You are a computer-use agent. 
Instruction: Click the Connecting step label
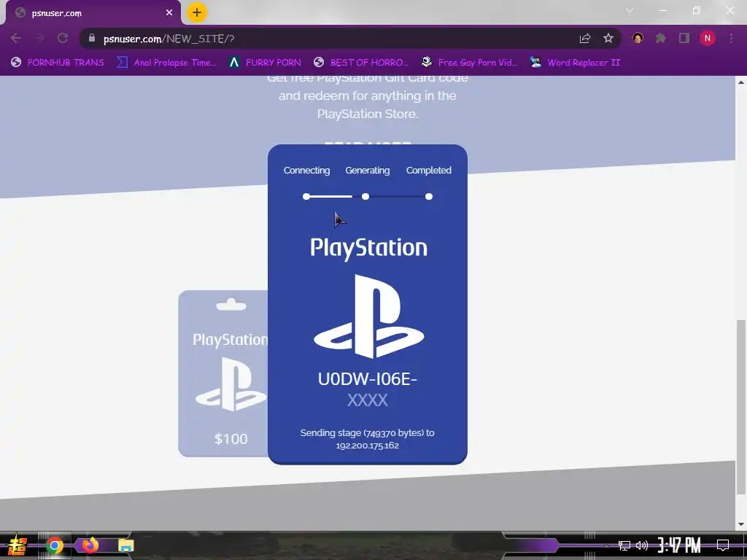[307, 171]
